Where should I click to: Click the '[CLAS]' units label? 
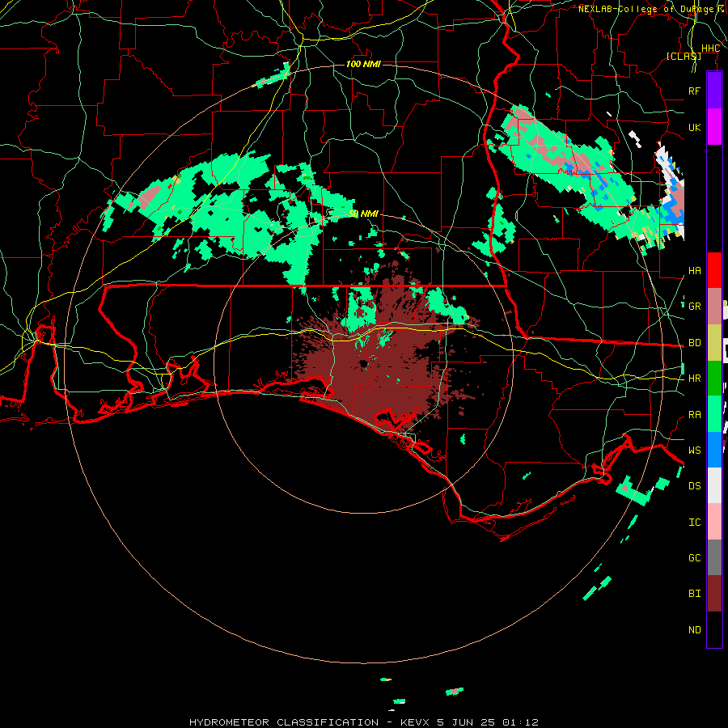tap(684, 57)
